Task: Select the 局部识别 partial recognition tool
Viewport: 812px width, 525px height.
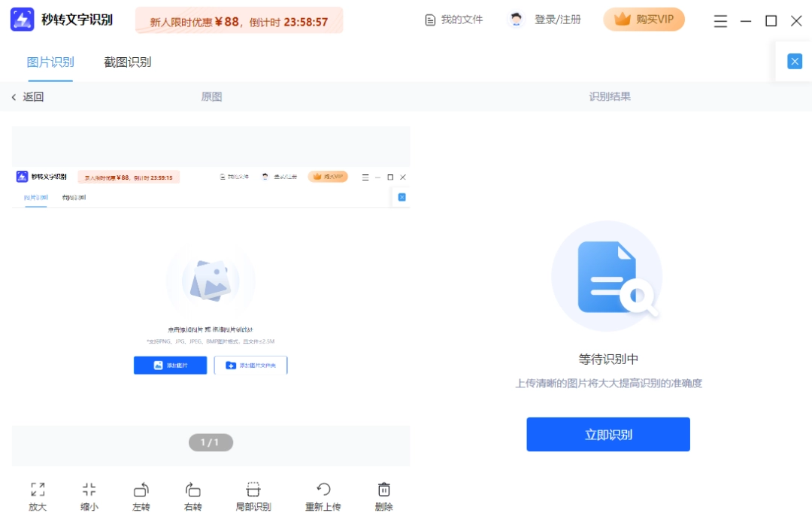Action: coord(253,490)
